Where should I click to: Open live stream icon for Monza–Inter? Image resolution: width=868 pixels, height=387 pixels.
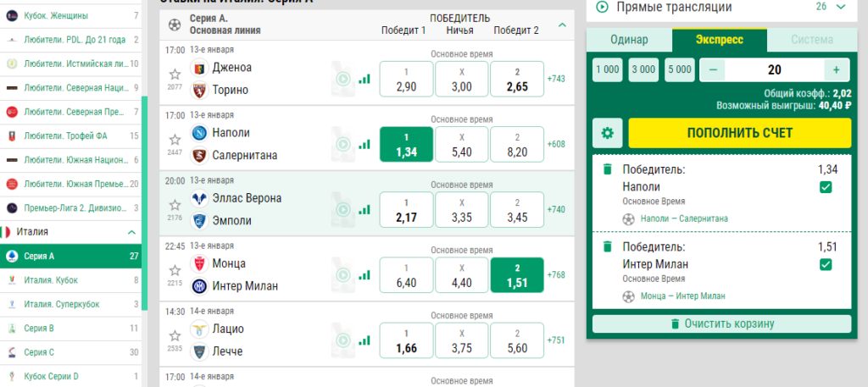[x=343, y=274]
